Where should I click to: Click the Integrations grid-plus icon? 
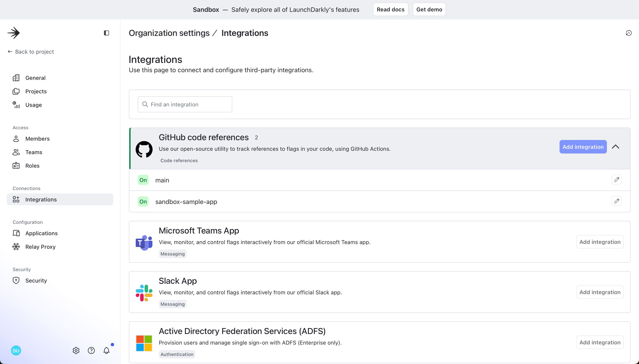tap(16, 199)
